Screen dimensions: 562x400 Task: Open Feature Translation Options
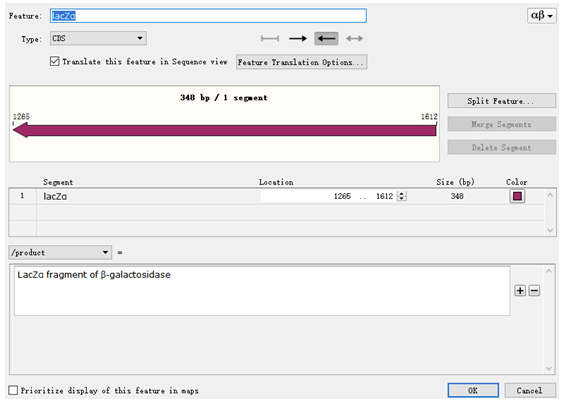301,62
